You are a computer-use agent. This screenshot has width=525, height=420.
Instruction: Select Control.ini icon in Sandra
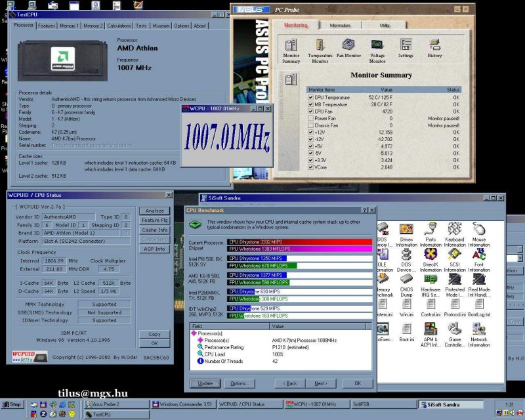pos(430,308)
